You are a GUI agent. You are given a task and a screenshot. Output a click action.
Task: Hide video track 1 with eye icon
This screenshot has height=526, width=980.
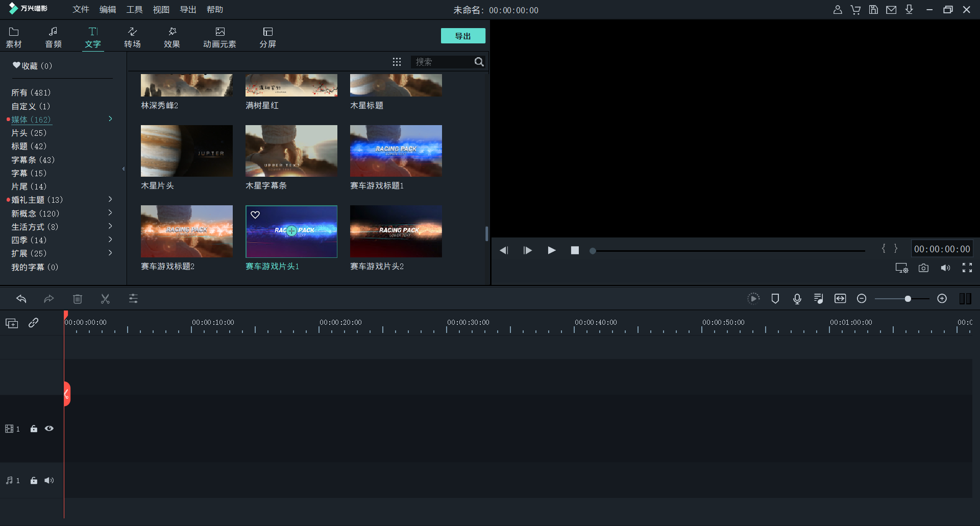49,429
